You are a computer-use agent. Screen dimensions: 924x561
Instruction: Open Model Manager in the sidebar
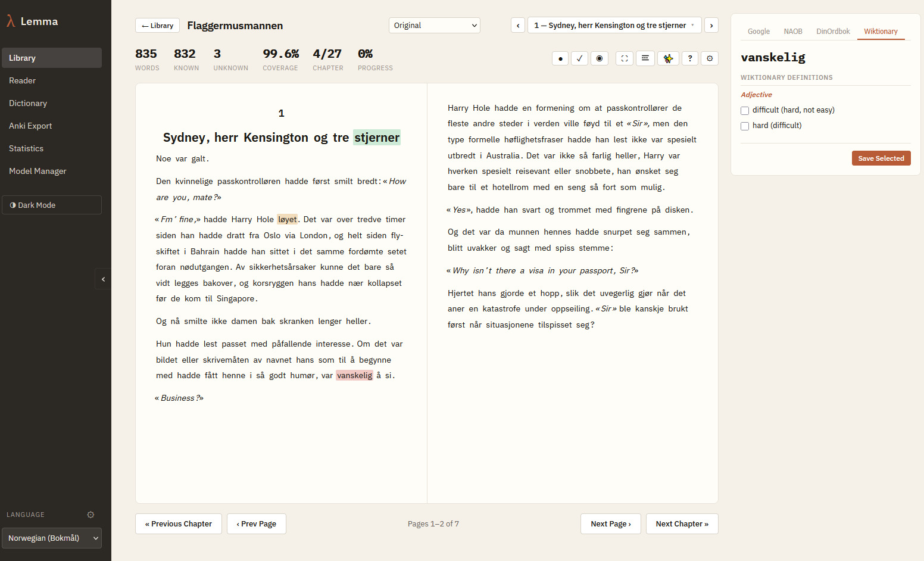click(52, 171)
